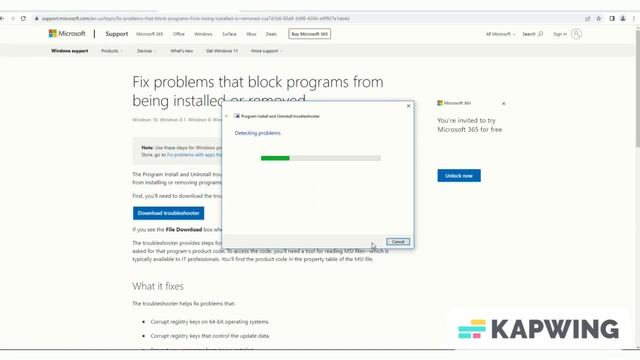Viewport: 640px width, 360px height.
Task: Click the Download troubleshooter button
Action: click(x=168, y=213)
